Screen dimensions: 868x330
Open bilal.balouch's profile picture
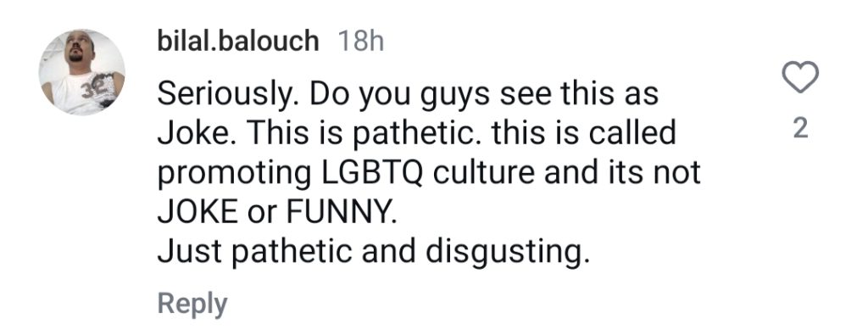pos(82,73)
